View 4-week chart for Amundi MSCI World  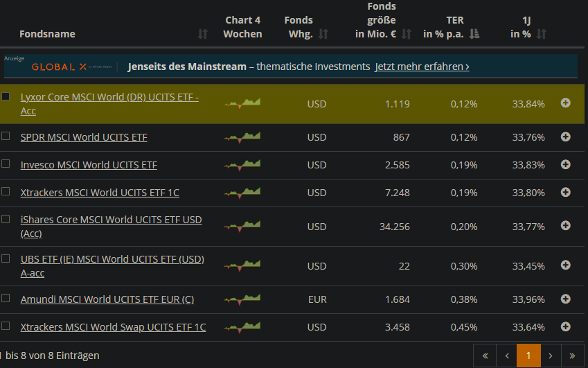tap(242, 299)
